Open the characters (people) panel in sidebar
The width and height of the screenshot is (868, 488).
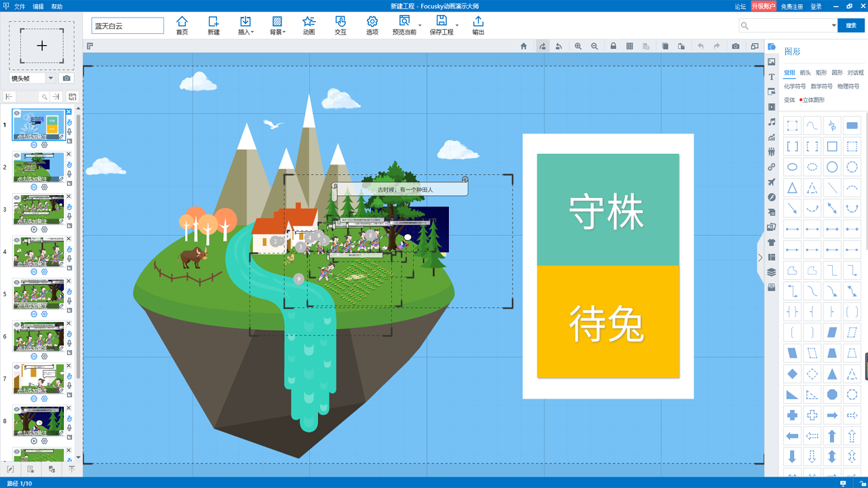click(772, 152)
